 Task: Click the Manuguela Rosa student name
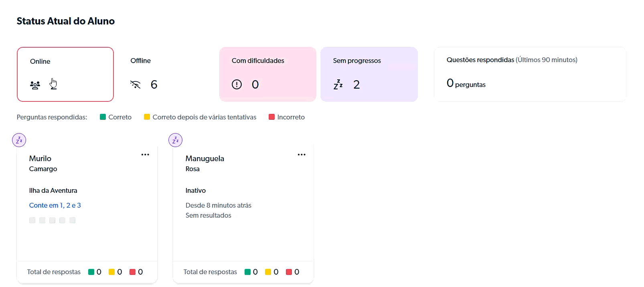(x=205, y=163)
